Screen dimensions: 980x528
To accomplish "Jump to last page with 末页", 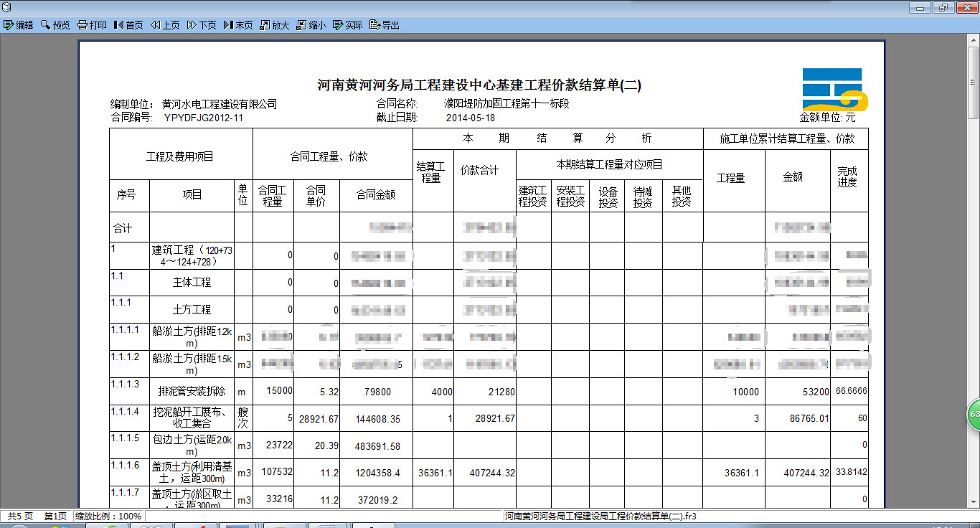I will point(238,25).
